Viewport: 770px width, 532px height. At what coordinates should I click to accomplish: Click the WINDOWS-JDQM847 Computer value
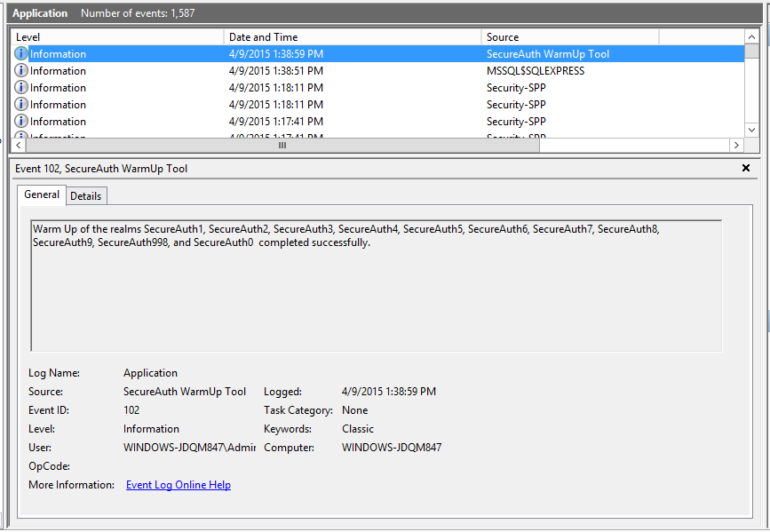[x=391, y=448]
